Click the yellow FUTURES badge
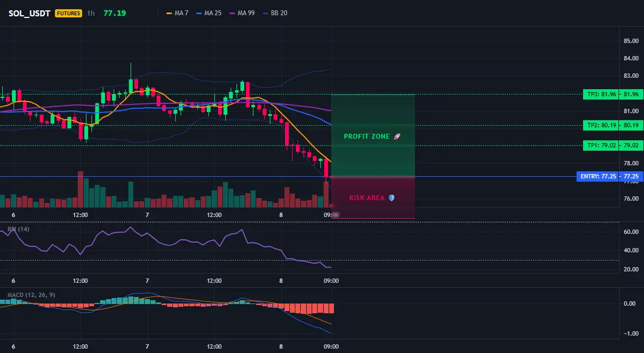The height and width of the screenshot is (353, 644). tap(68, 13)
